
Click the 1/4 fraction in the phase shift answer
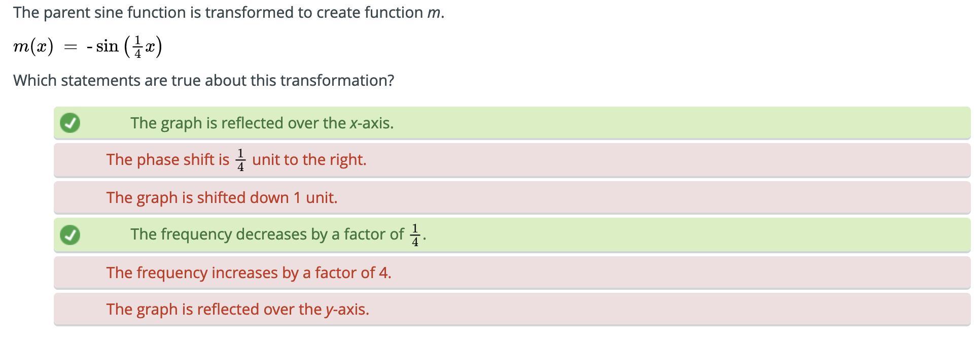241,160
